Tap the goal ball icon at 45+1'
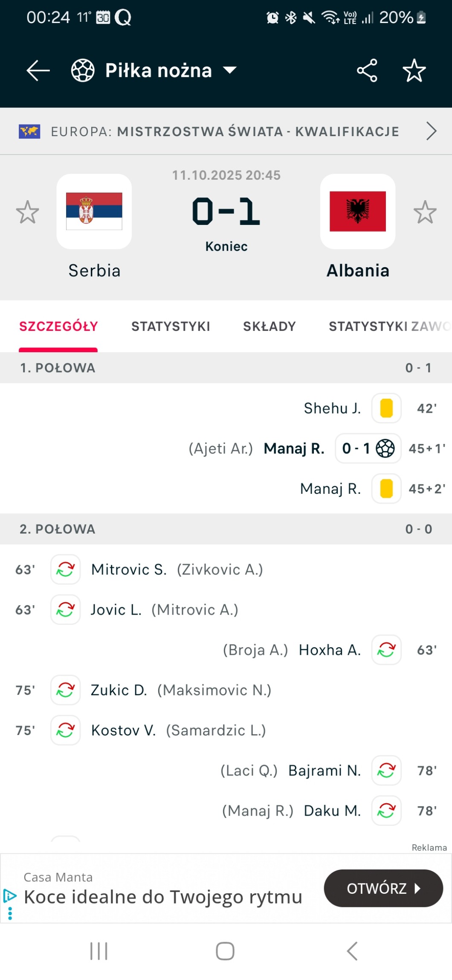Image resolution: width=452 pixels, height=980 pixels. (385, 449)
